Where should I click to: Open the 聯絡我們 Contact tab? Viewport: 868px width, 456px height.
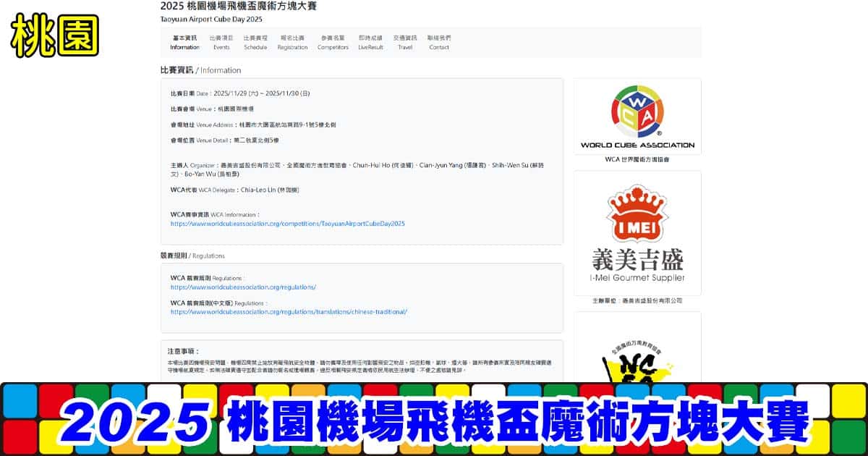click(438, 42)
